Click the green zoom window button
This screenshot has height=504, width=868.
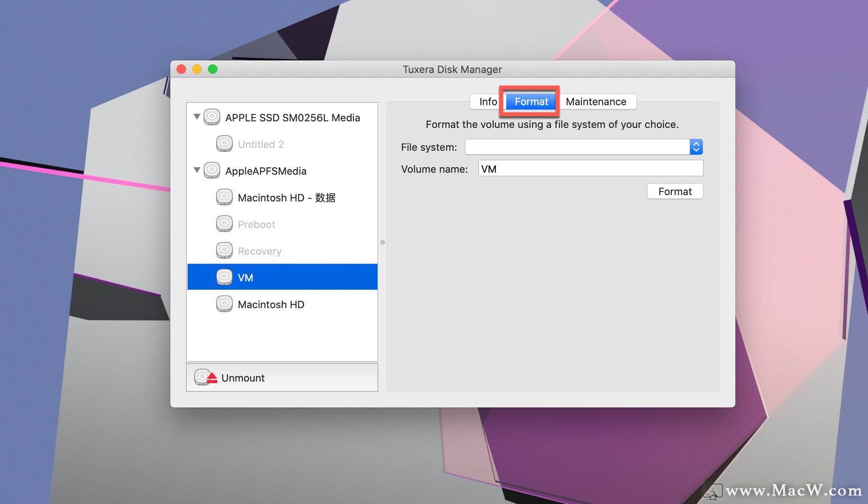[x=212, y=69]
